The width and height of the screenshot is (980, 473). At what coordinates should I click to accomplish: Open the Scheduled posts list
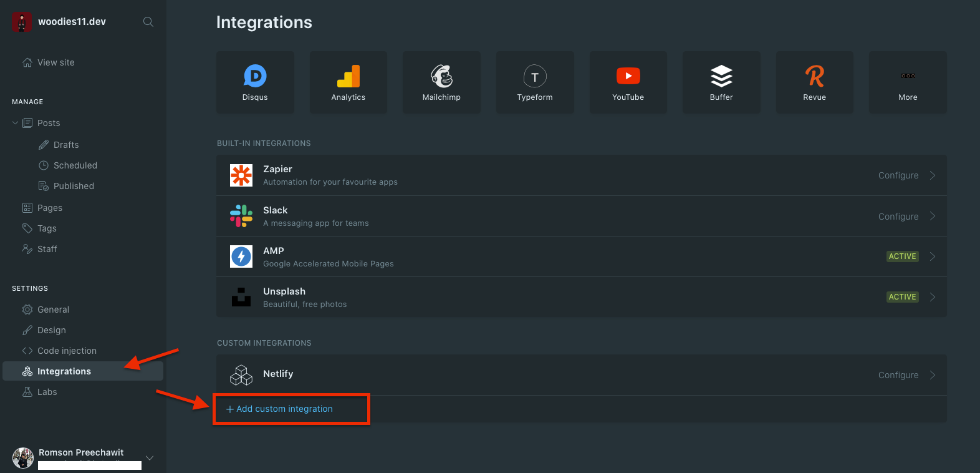point(75,165)
